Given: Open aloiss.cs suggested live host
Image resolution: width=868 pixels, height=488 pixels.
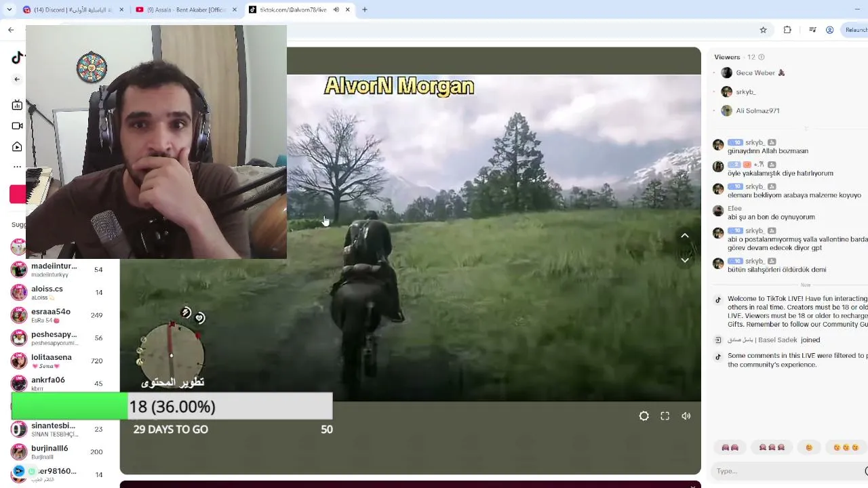Looking at the screenshot, I should coord(58,292).
